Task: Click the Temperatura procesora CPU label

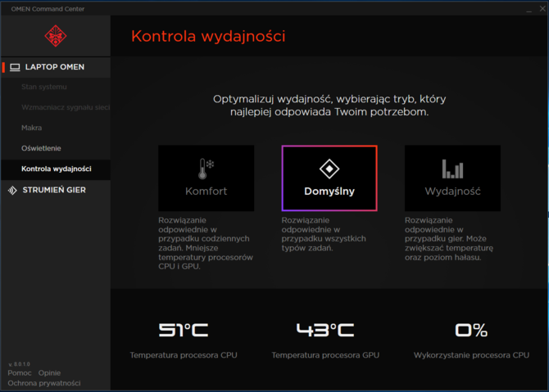Action: click(184, 355)
